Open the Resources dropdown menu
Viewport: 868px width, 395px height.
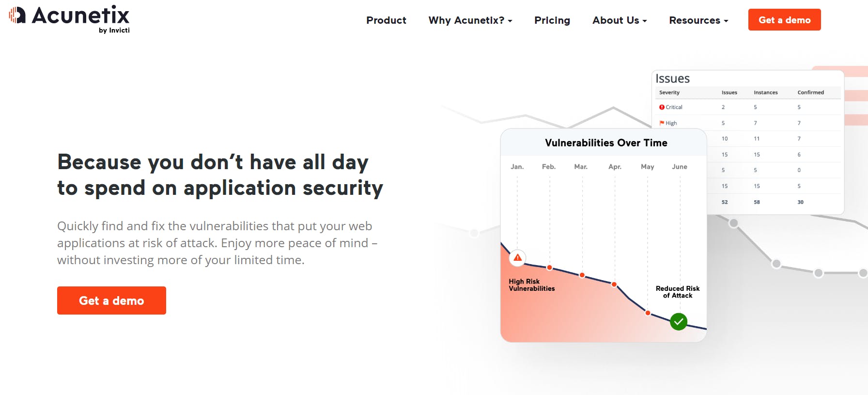[698, 20]
